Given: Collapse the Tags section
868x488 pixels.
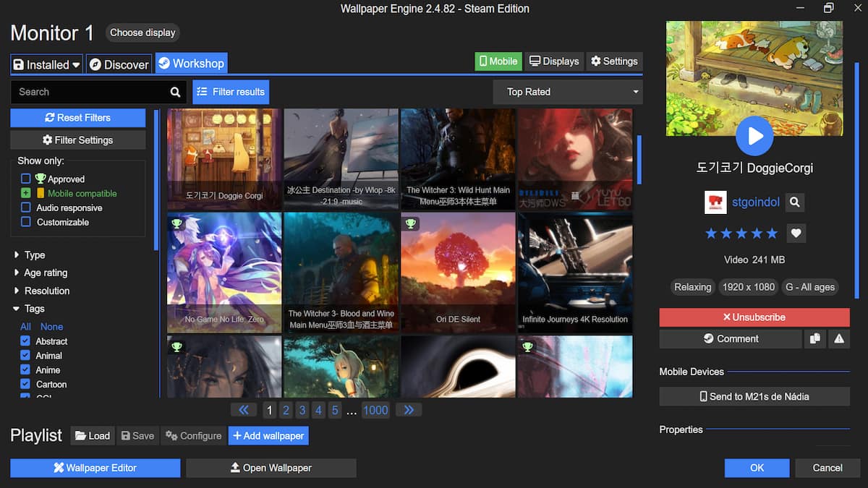Looking at the screenshot, I should (29, 309).
